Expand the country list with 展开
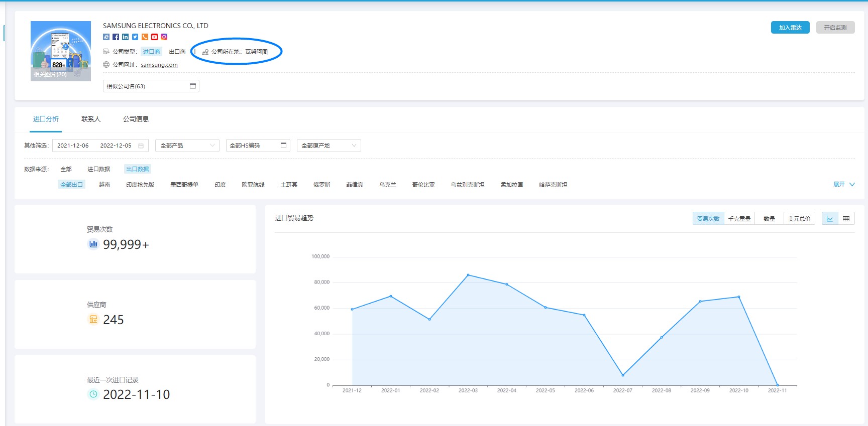Viewport: 868px width, 426px height. pos(844,184)
